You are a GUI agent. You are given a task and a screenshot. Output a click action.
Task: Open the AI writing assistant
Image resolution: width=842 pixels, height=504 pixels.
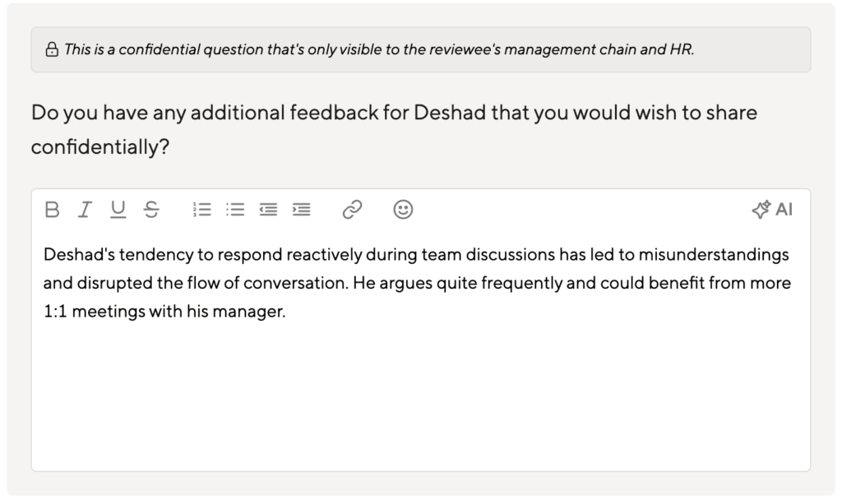(772, 210)
